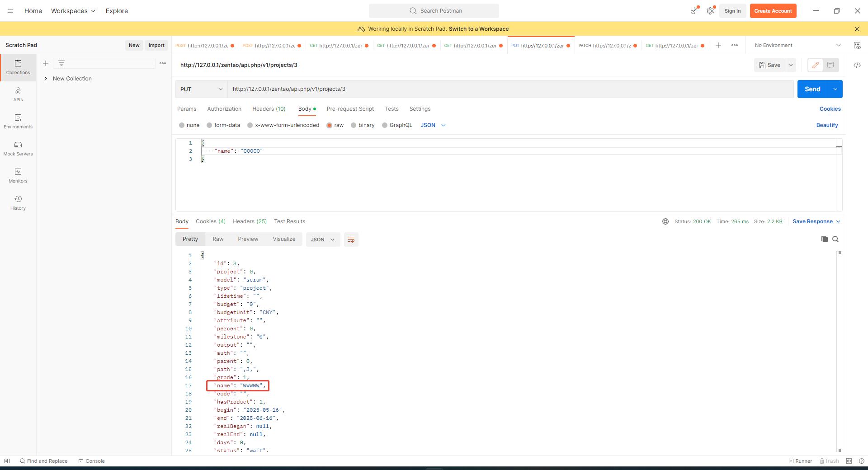Copy the response body to clipboard
The width and height of the screenshot is (868, 470).
[x=825, y=239]
